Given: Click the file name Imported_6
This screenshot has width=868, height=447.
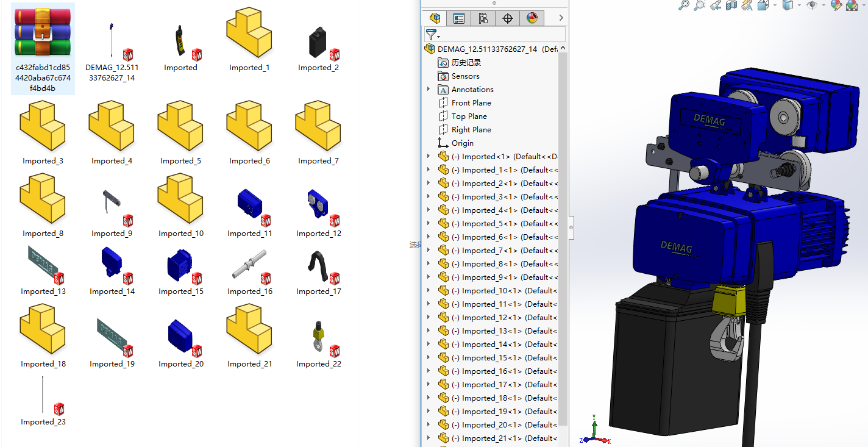Looking at the screenshot, I should (x=250, y=161).
